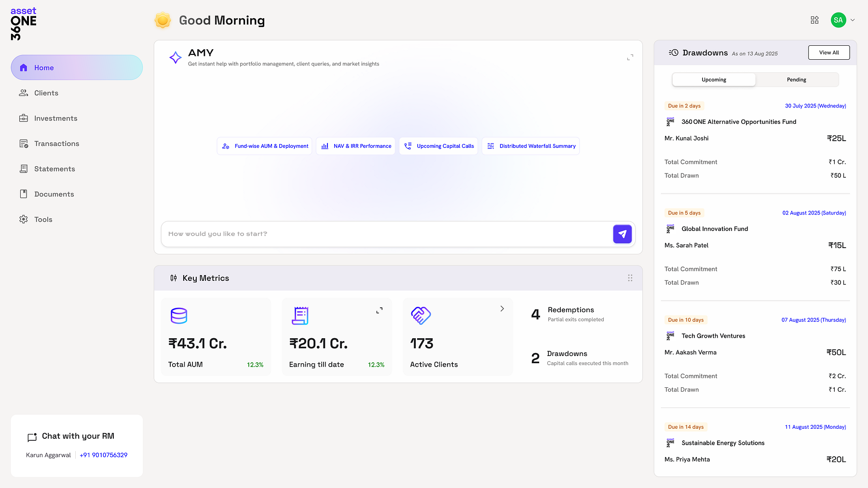Click the chat bubble icon beside Chat with your RM

click(x=32, y=437)
